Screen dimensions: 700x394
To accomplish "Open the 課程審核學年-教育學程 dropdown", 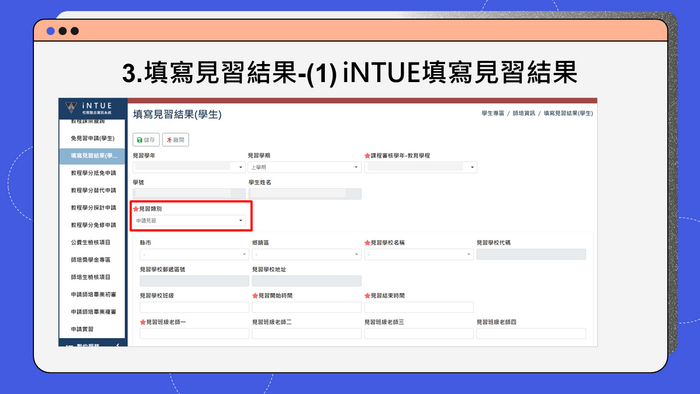I will (421, 167).
